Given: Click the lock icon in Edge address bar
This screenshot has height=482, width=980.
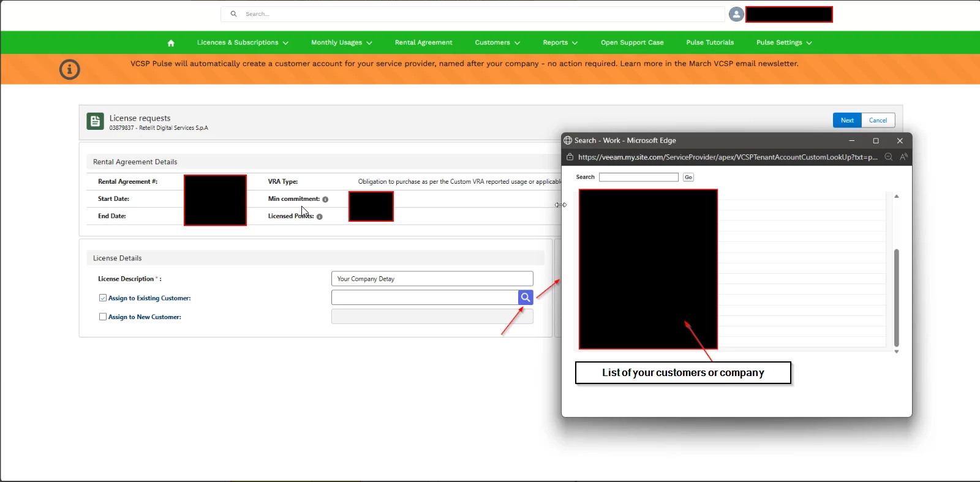Looking at the screenshot, I should point(570,157).
